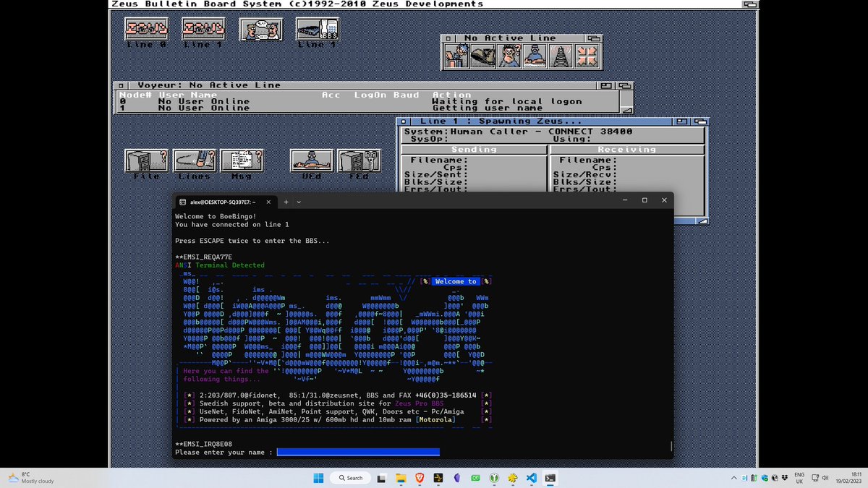Select node 0 row Waiting for local logon
This screenshot has width=868, height=488.
tap(367, 101)
